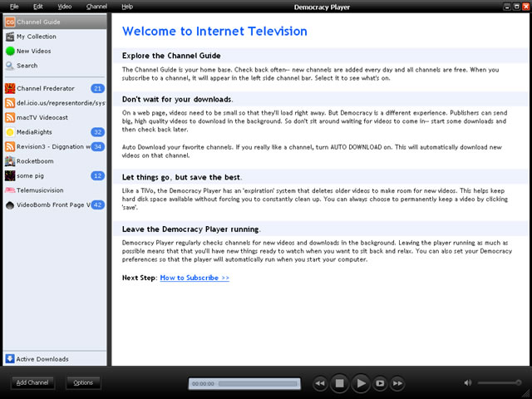The width and height of the screenshot is (532, 399).
Task: Click the green New Videos dot
Action: click(x=10, y=51)
